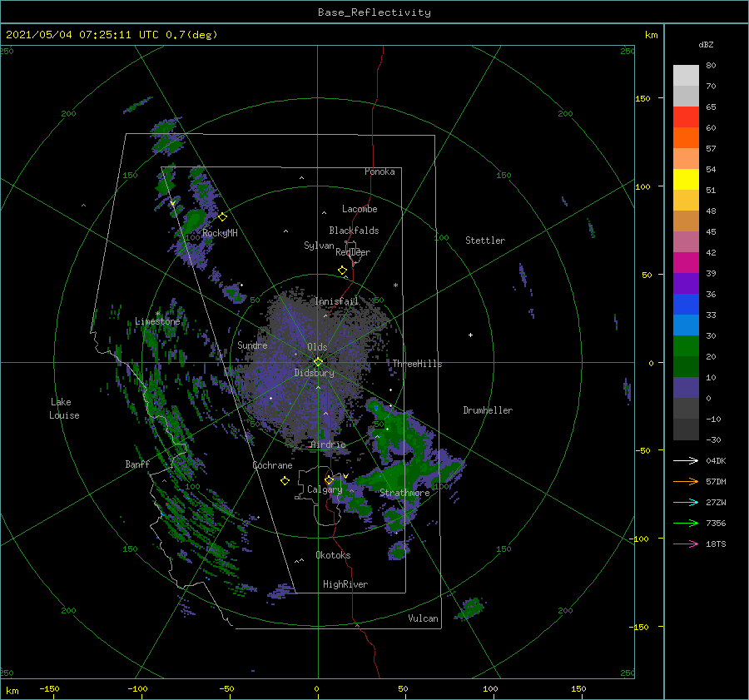Select the 36 dBZ purple color swatch
Image resolution: width=749 pixels, height=700 pixels.
click(686, 284)
